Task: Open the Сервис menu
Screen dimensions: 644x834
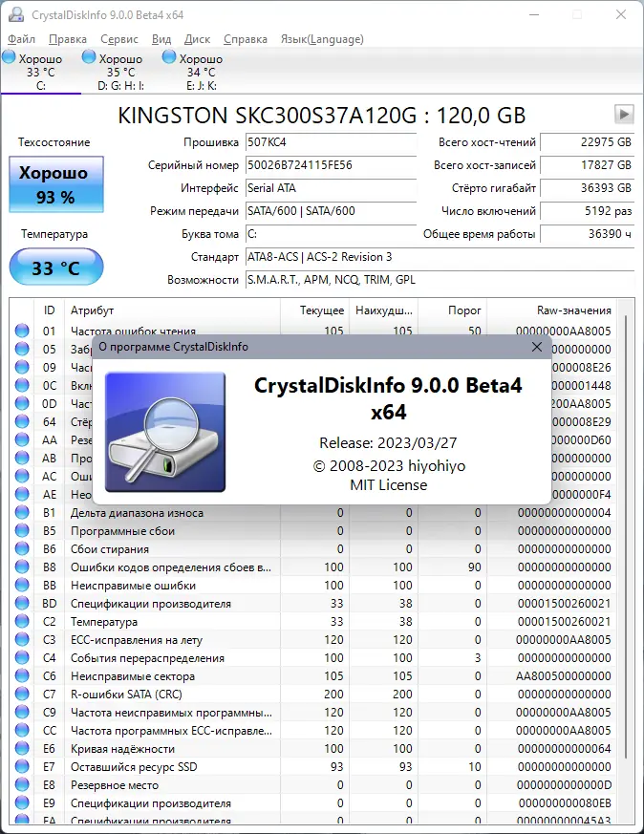Action: tap(119, 39)
